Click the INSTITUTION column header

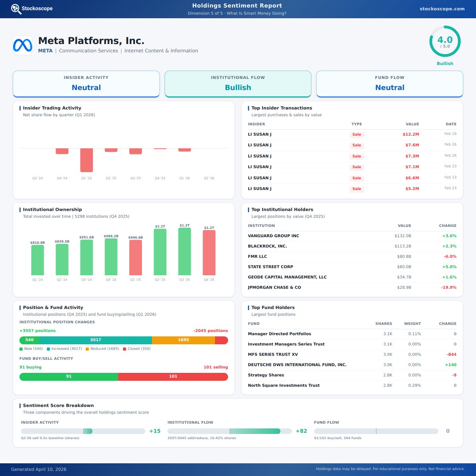point(261,226)
